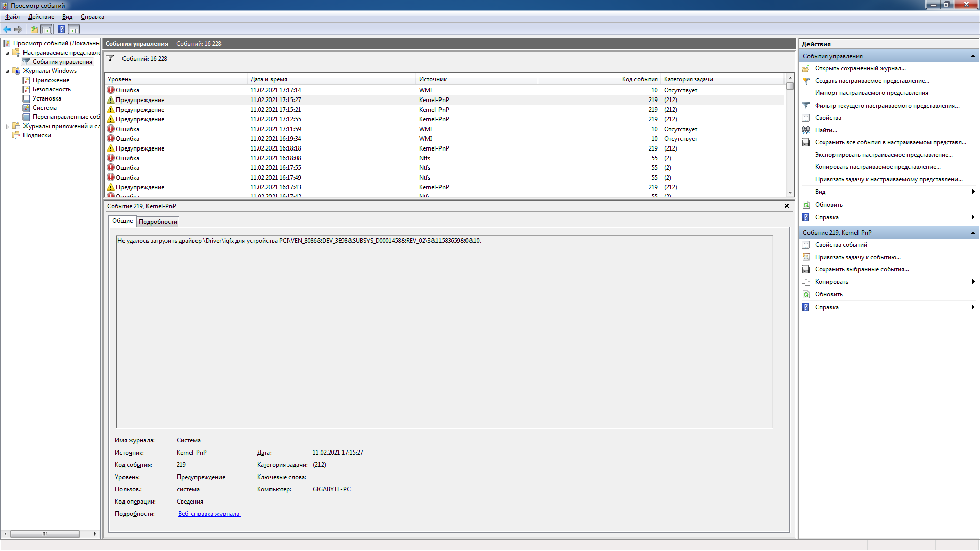This screenshot has height=551, width=980.
Task: Collapse Настраиваемые представления tree node
Action: pyautogui.click(x=7, y=53)
